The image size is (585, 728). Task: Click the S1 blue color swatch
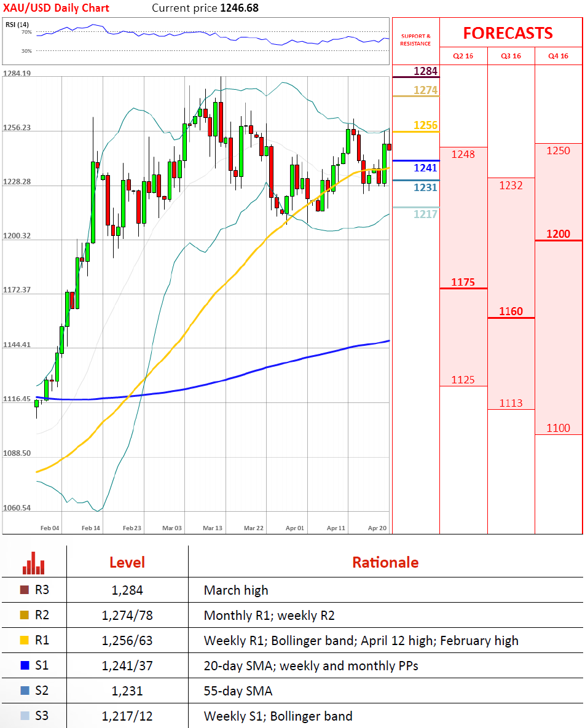click(25, 665)
